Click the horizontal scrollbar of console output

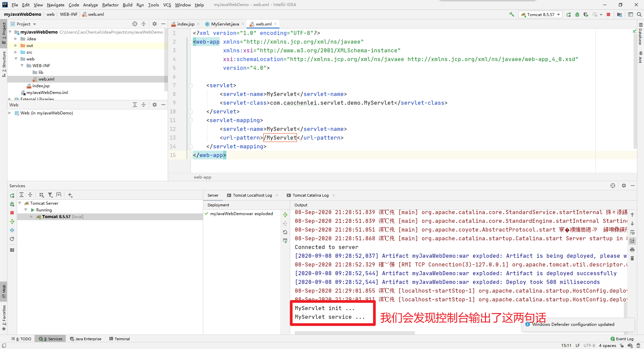(x=355, y=333)
